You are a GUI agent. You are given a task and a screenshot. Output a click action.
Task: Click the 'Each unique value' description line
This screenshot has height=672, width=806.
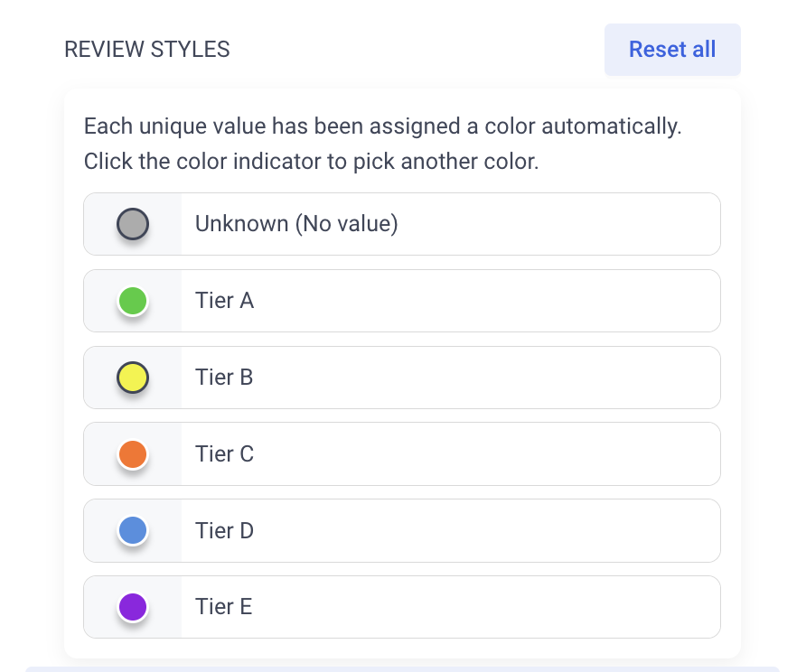click(x=382, y=126)
